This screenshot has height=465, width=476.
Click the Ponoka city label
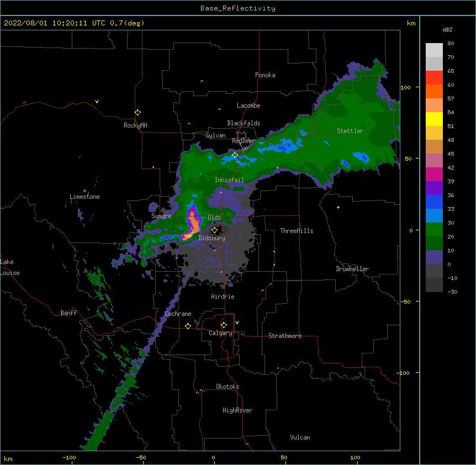click(265, 75)
